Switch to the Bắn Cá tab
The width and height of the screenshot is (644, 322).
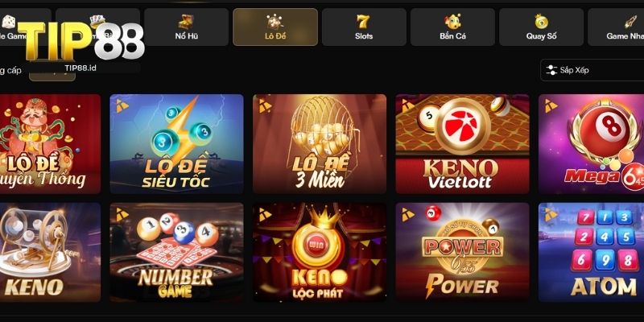point(452,27)
